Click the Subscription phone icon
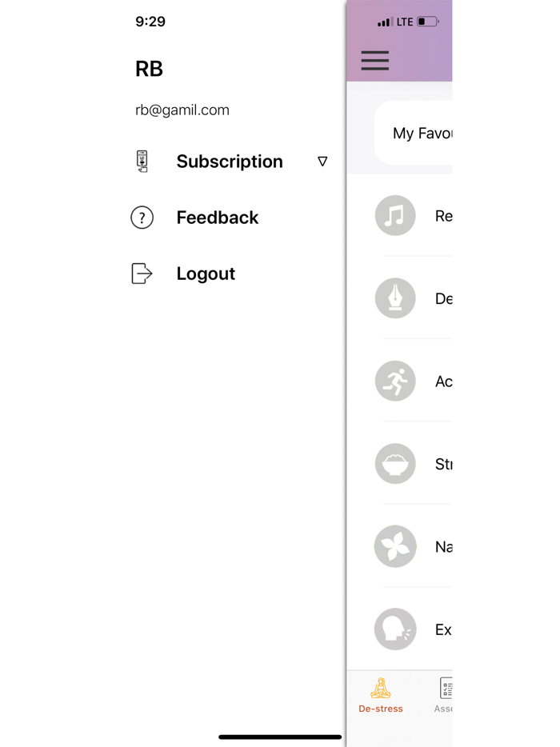Screen dimensions: 560x747 pos(142,162)
